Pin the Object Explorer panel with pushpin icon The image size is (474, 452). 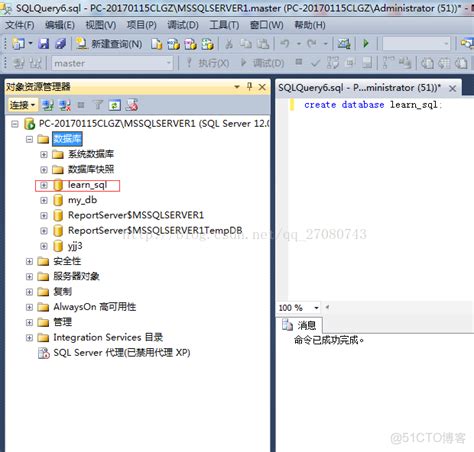coord(249,87)
